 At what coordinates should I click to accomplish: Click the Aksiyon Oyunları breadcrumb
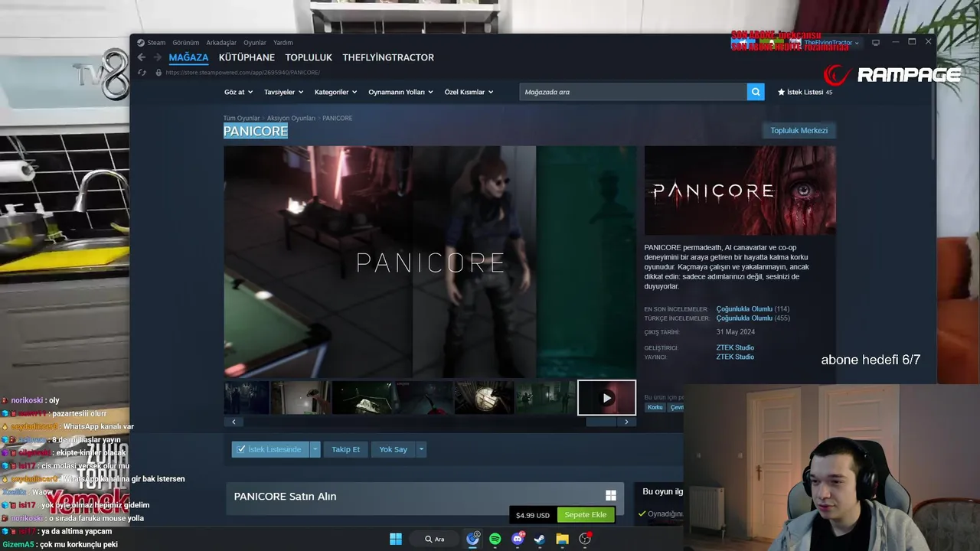pyautogui.click(x=291, y=119)
